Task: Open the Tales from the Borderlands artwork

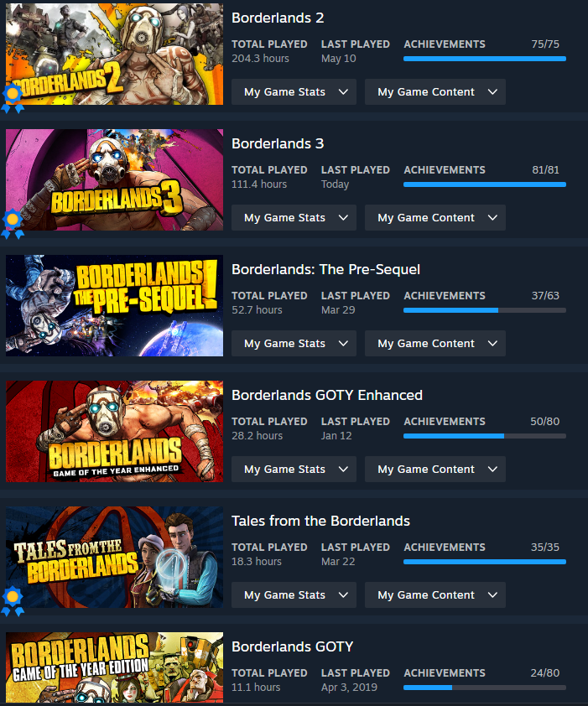Action: (114, 557)
